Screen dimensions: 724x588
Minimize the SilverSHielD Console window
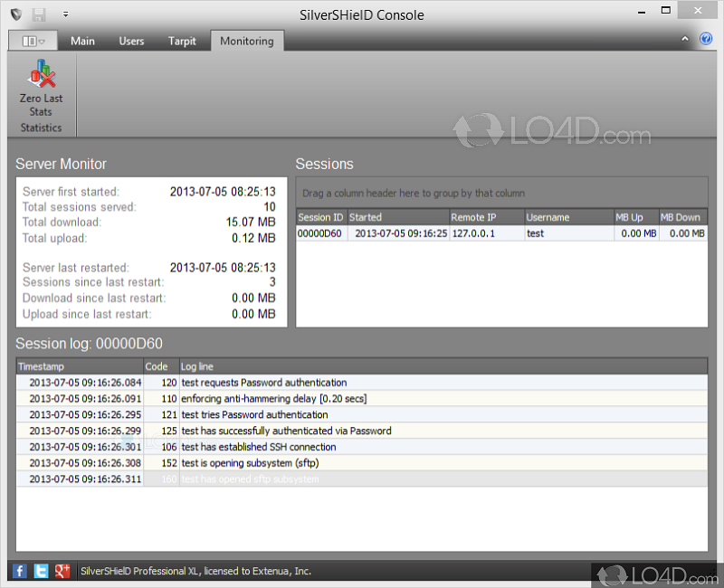click(642, 12)
